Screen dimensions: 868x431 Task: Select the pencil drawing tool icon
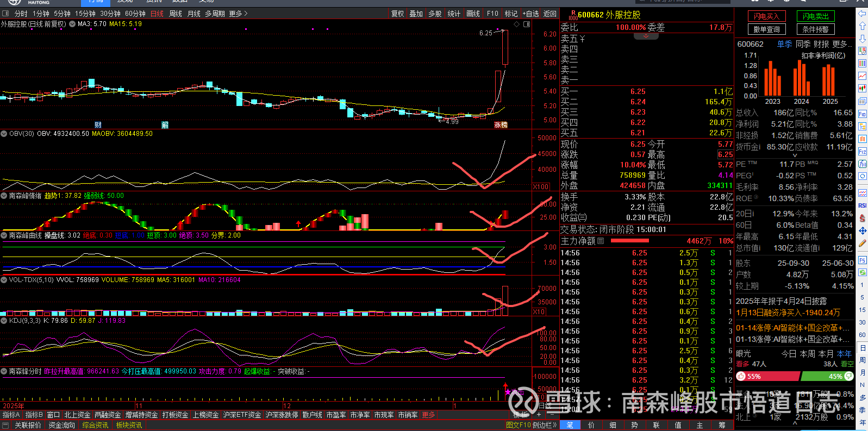click(862, 243)
